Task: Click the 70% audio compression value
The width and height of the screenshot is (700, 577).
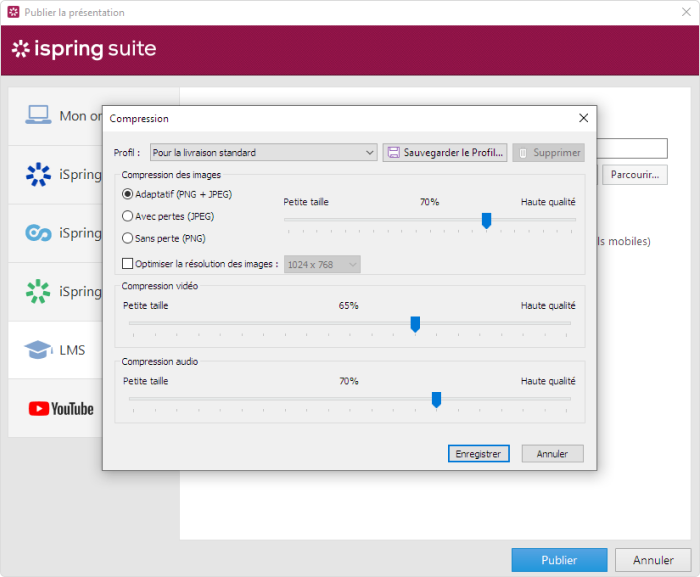Action: pos(348,381)
